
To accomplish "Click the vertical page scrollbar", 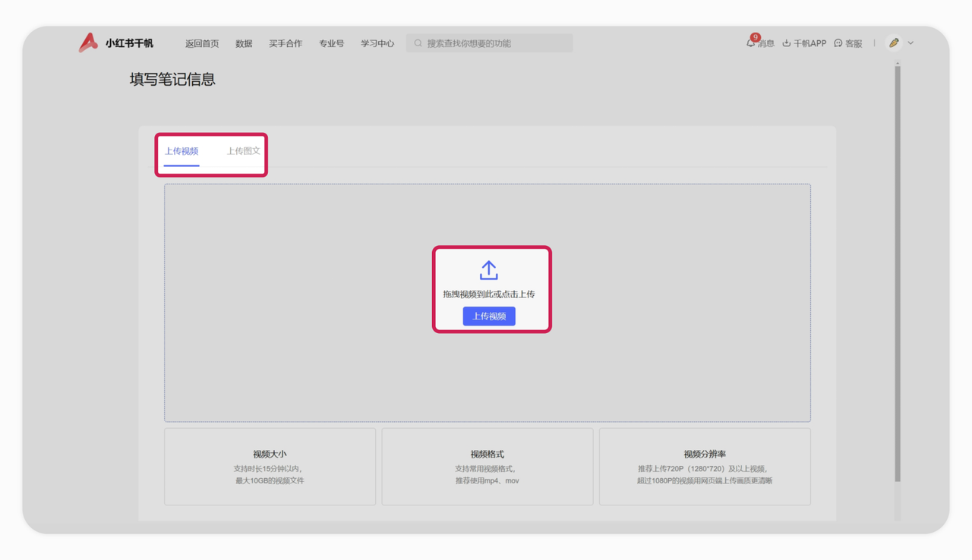I will coord(897,273).
